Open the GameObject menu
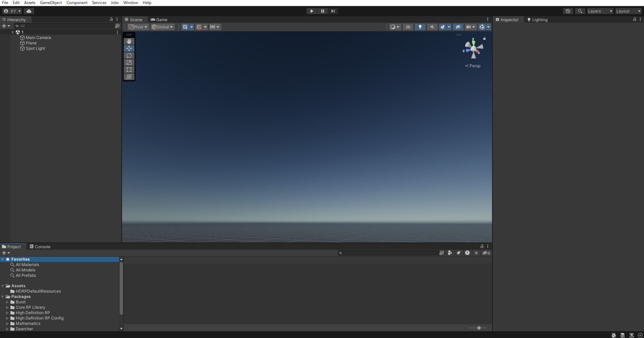This screenshot has width=644, height=338. point(51,3)
